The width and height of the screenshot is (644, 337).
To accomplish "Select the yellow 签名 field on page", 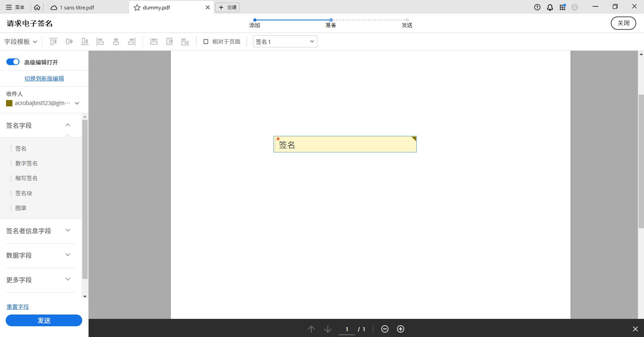I will click(x=345, y=144).
